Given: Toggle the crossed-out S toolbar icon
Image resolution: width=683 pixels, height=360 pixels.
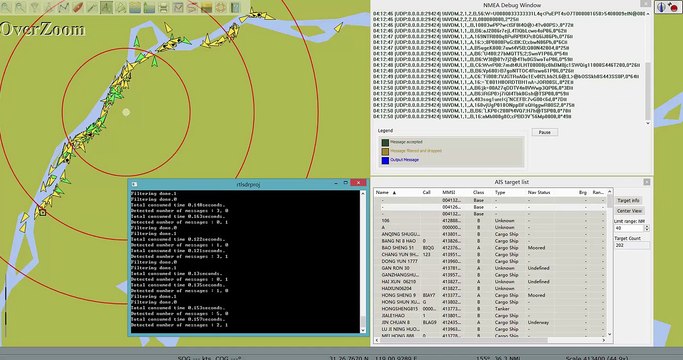Looking at the screenshot, I should click(193, 7).
